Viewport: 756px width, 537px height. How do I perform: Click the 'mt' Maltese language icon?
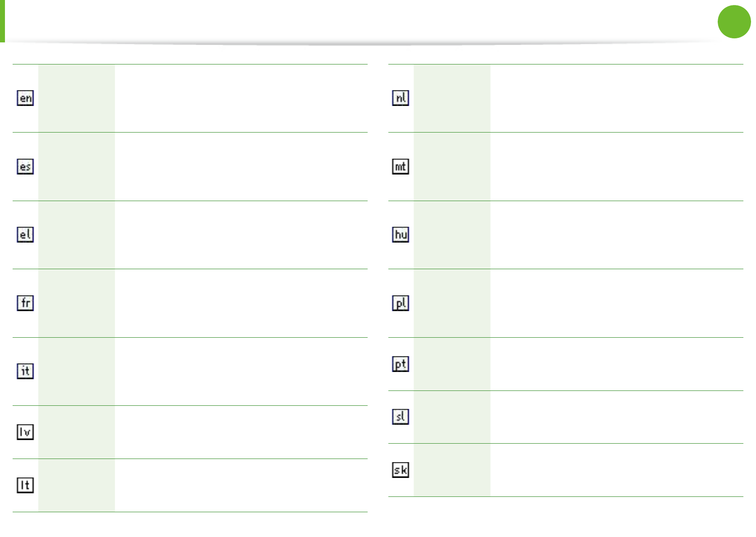click(401, 166)
